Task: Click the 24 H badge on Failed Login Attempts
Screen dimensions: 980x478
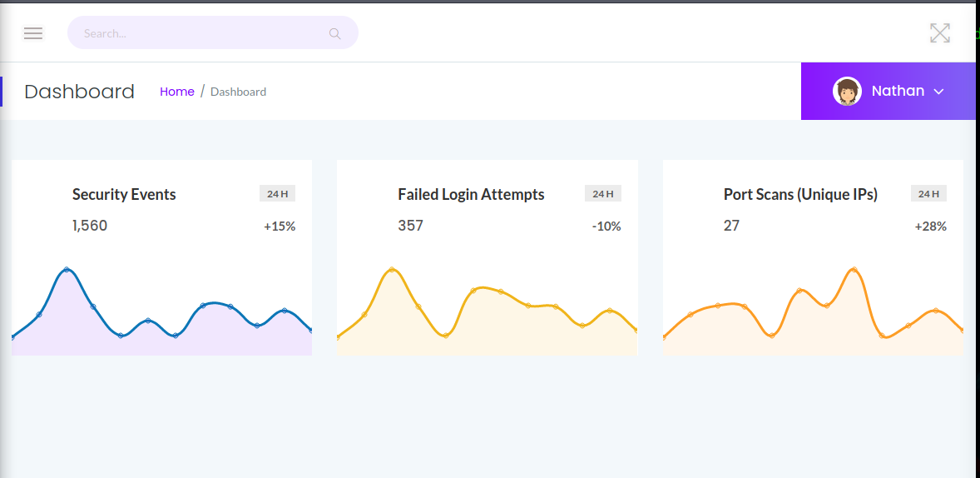Action: tap(602, 194)
